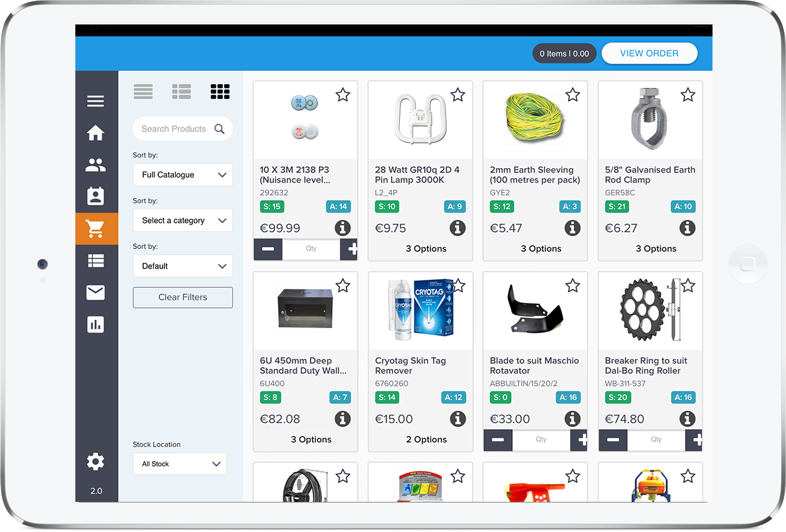This screenshot has height=532, width=786.
Task: Star the Breaker Ring to suit Dal-Bo
Action: pyautogui.click(x=688, y=286)
